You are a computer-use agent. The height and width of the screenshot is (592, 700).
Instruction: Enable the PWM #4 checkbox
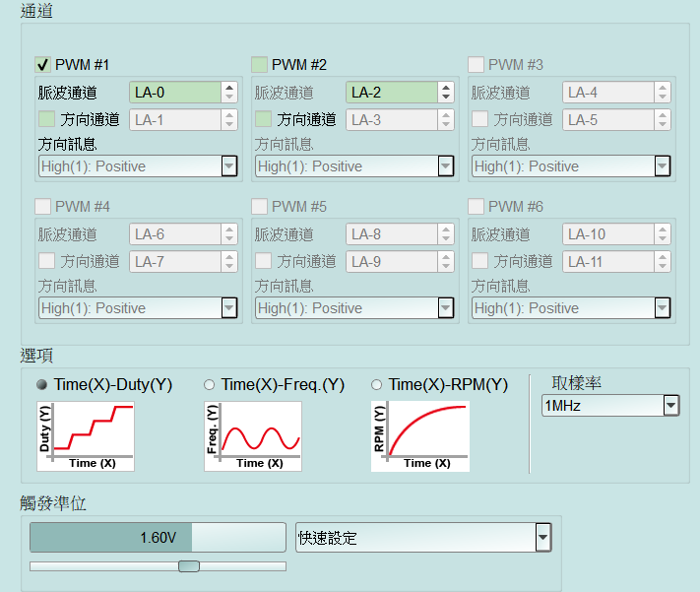coord(43,207)
